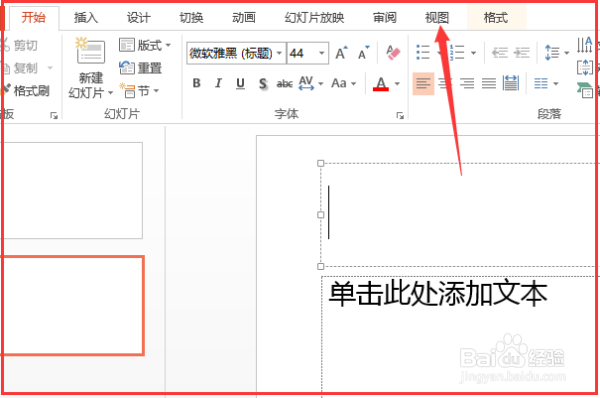Select the highlighted second slide thumbnail

72,306
